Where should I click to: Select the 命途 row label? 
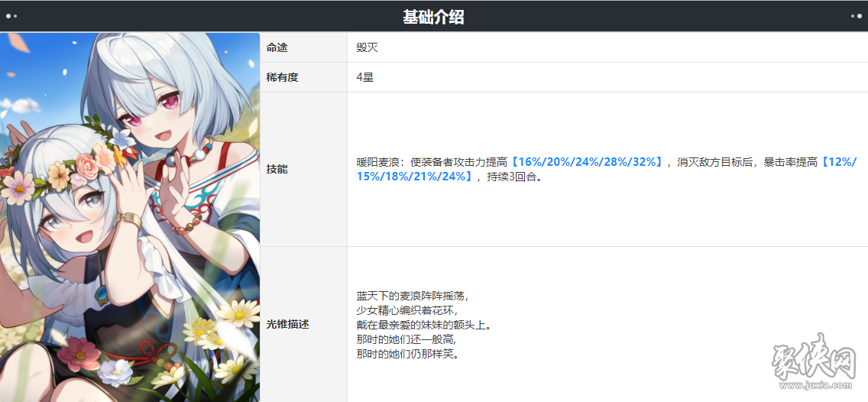(277, 48)
